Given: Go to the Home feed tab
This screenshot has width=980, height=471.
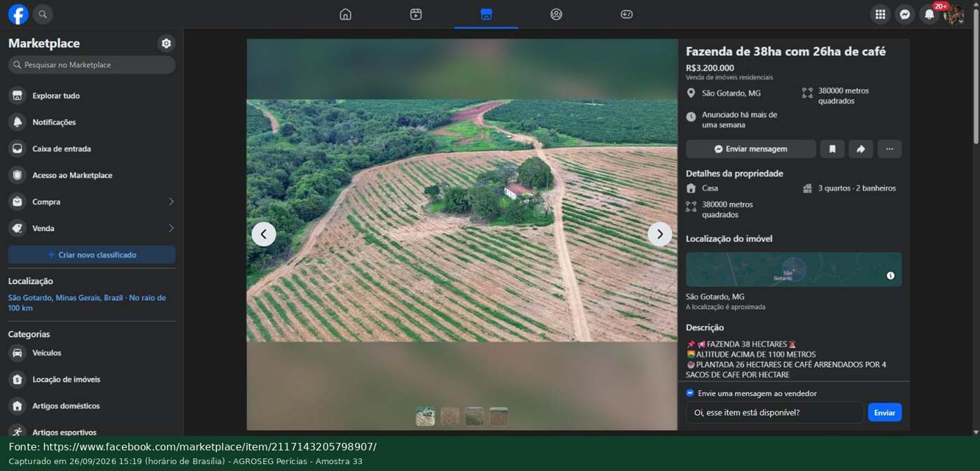Looking at the screenshot, I should point(345,14).
